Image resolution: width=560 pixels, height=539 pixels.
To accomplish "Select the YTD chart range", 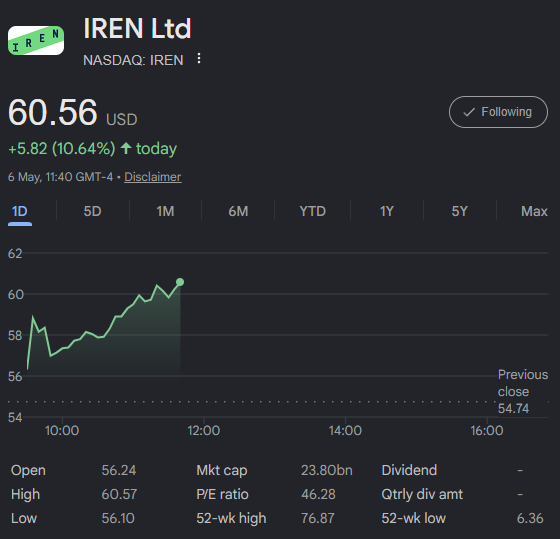I will 312,211.
